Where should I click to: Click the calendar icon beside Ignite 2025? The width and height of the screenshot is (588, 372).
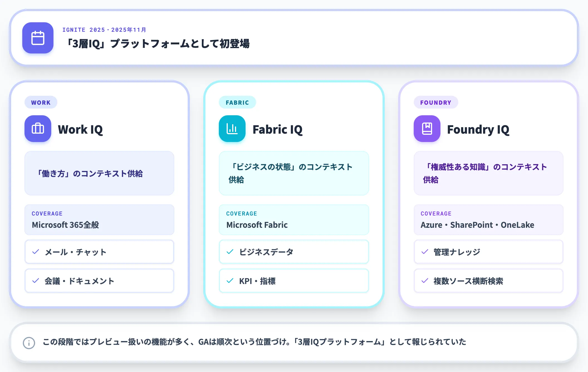(x=38, y=38)
